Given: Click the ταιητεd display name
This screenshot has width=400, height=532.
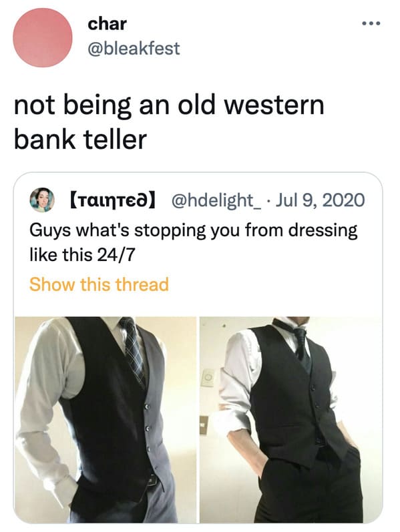Looking at the screenshot, I should click(113, 200).
